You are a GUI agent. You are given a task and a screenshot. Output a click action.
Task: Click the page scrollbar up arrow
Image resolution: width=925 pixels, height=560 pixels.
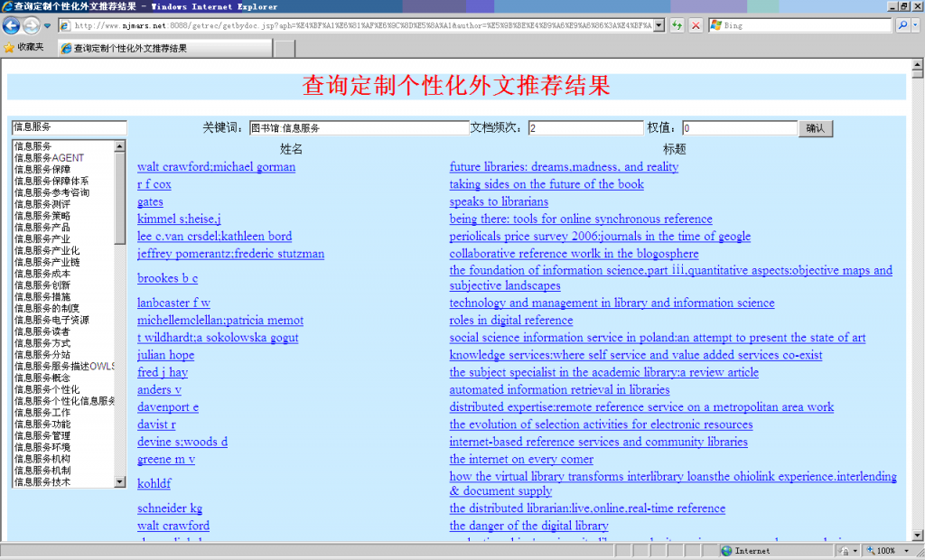coord(918,64)
